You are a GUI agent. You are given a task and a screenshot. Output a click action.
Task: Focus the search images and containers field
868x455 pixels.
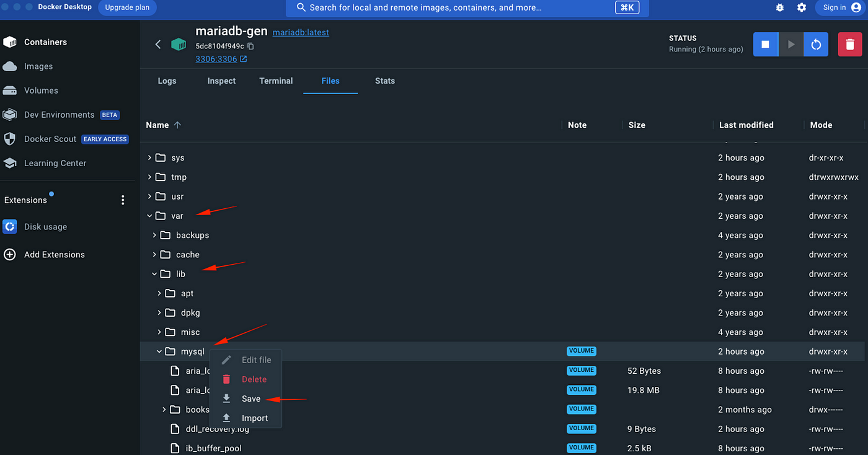tap(467, 7)
